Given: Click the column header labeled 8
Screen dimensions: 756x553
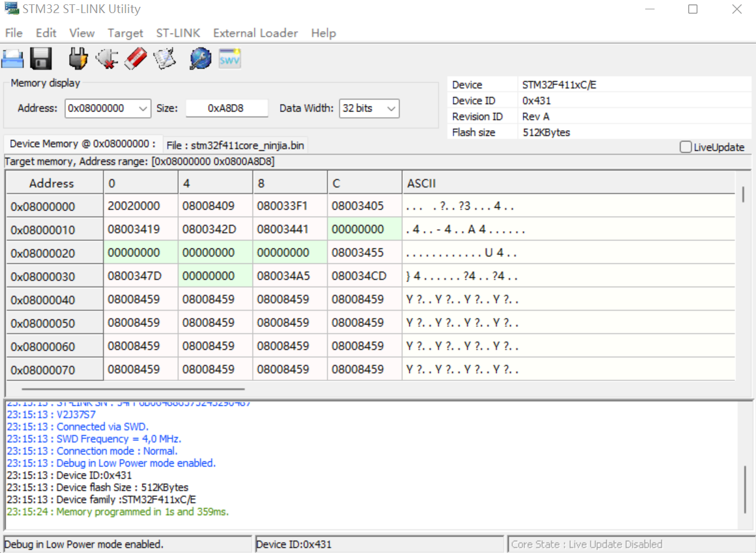Looking at the screenshot, I should (x=290, y=183).
